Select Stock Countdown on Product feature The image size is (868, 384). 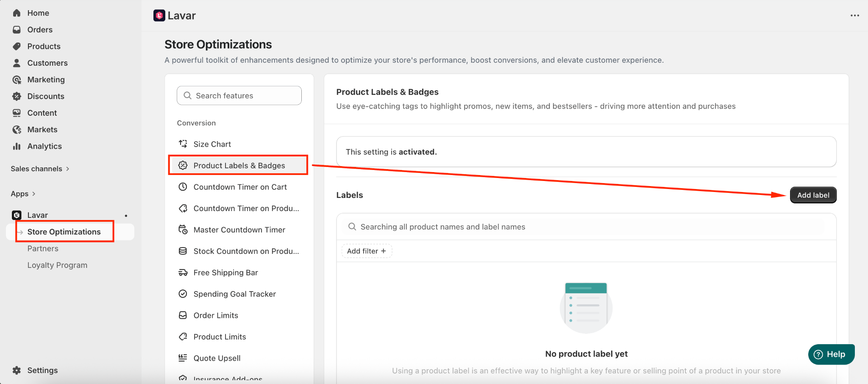click(239, 251)
